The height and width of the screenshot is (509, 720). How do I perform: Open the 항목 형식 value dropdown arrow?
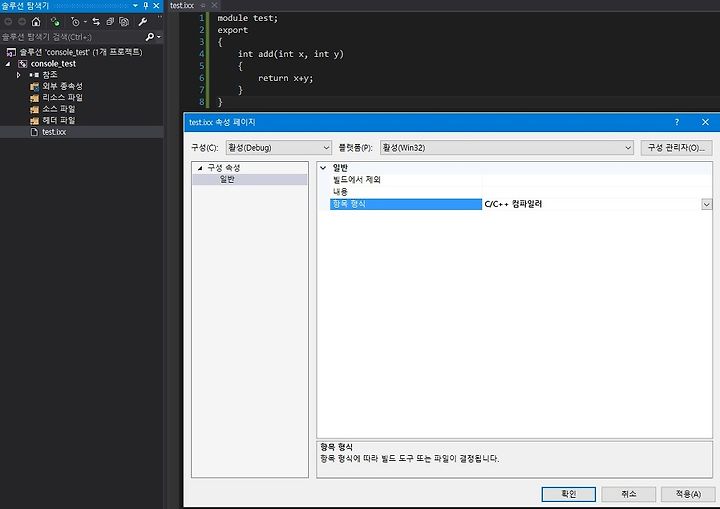tap(707, 204)
